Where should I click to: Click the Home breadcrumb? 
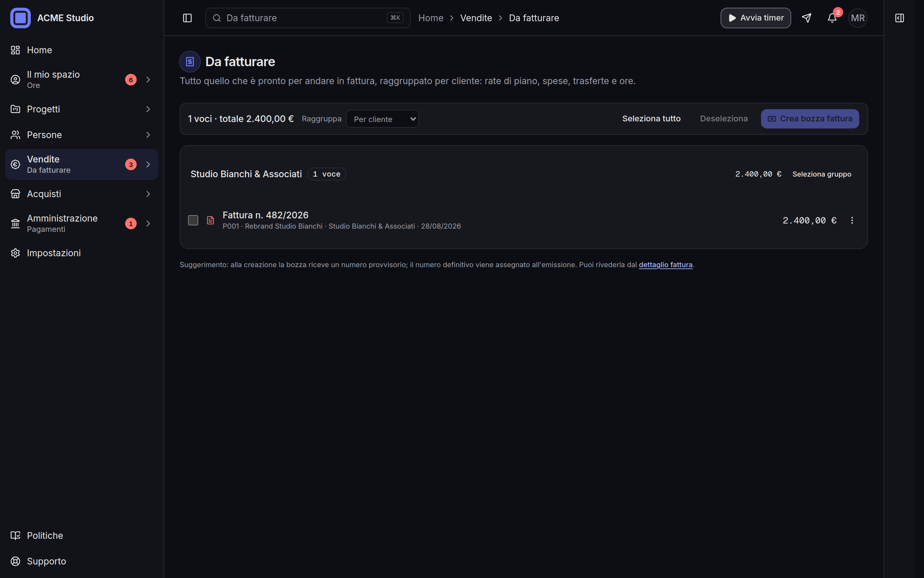click(431, 18)
